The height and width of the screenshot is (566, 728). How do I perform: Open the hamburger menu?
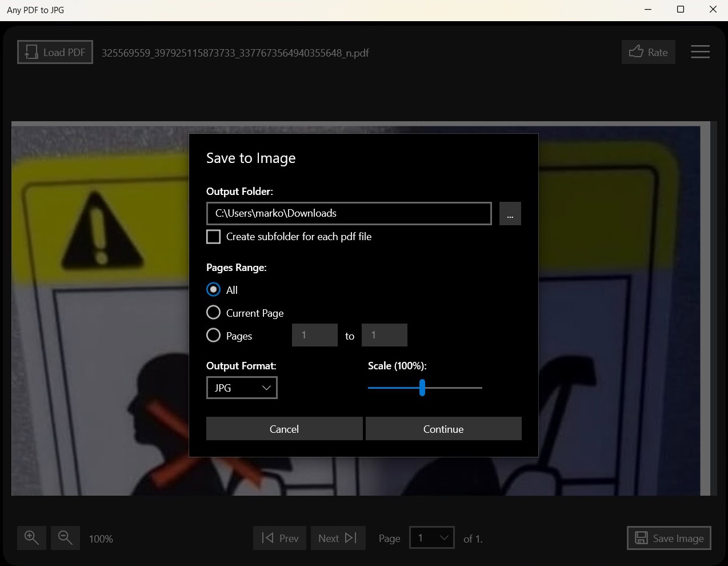coord(700,52)
